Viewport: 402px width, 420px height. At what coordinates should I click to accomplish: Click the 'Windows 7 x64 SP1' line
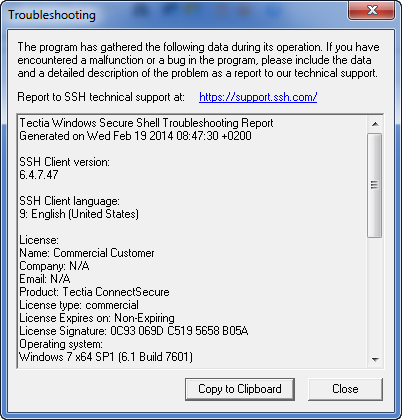[x=106, y=357]
